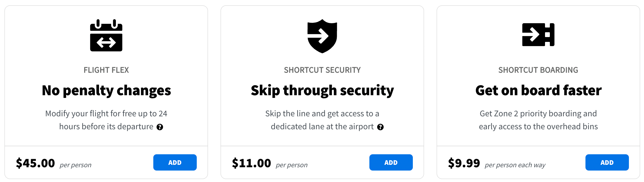Click the "Get on board faster" heading
Image resolution: width=644 pixels, height=182 pixels.
pyautogui.click(x=538, y=90)
